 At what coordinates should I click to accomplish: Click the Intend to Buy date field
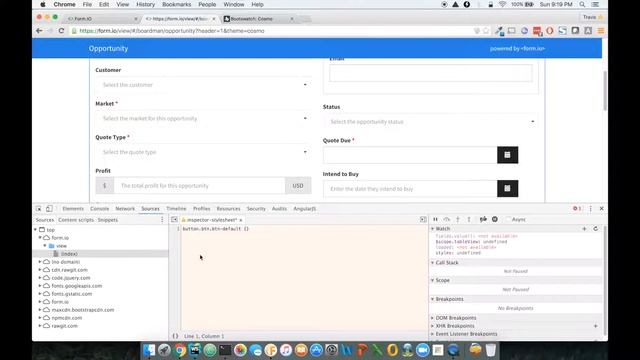point(410,189)
